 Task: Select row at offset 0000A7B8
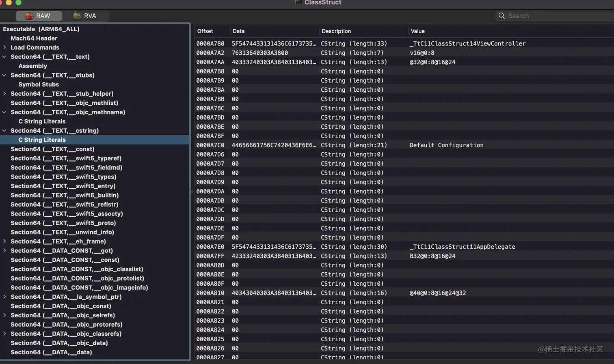tap(404, 71)
